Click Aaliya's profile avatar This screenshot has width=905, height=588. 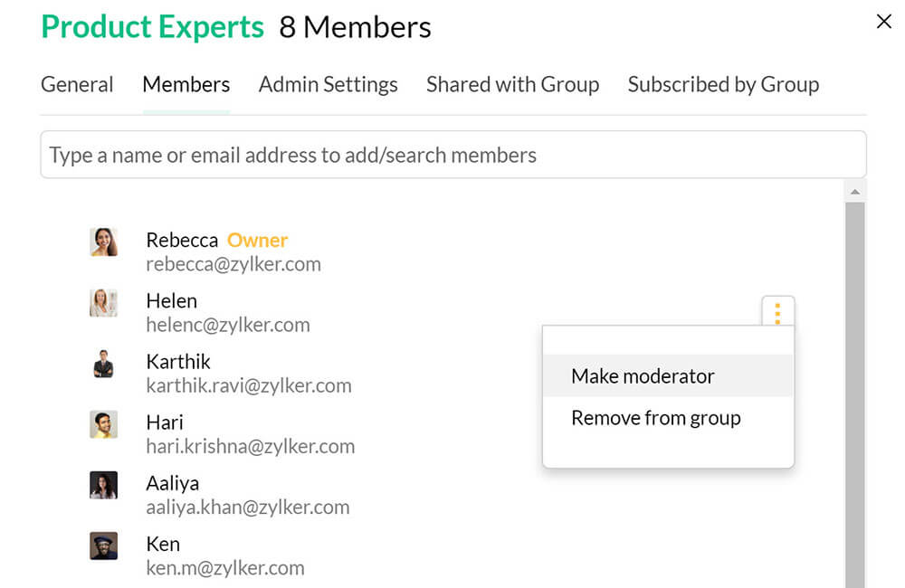click(x=104, y=485)
